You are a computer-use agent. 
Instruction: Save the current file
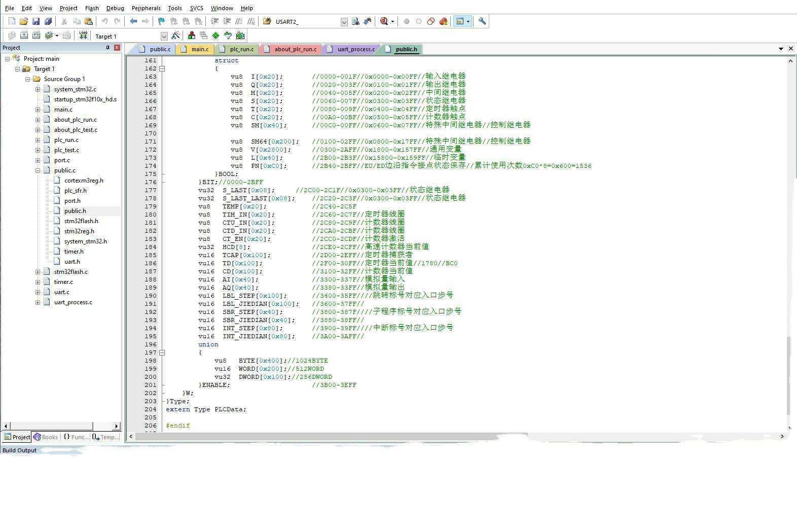click(x=36, y=21)
